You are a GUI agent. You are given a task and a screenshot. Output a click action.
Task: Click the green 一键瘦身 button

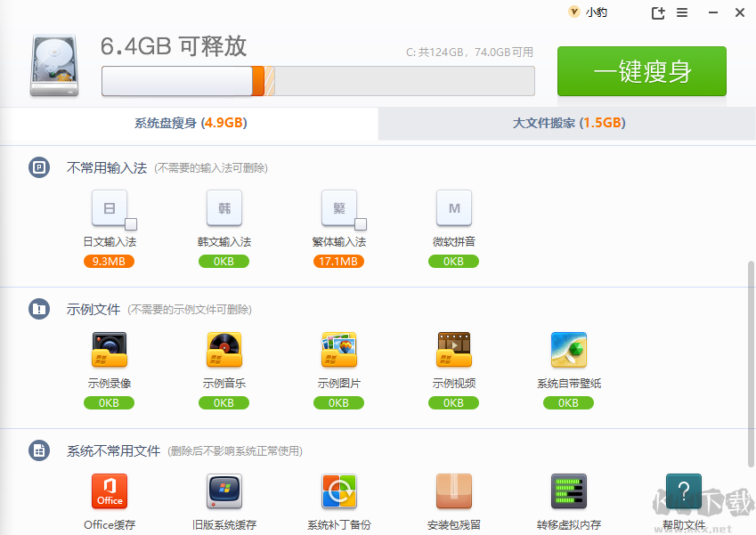point(642,71)
